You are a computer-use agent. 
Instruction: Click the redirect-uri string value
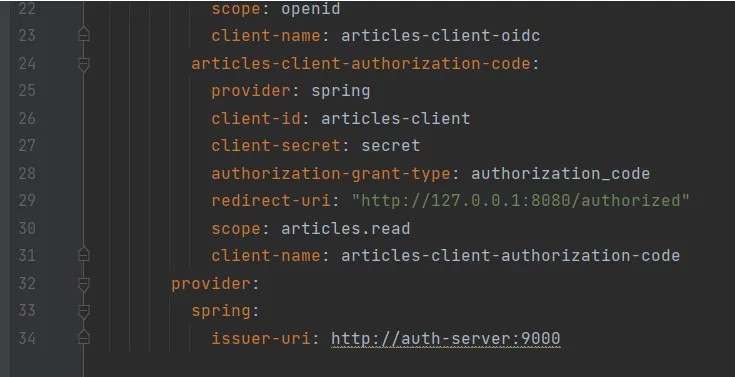520,201
